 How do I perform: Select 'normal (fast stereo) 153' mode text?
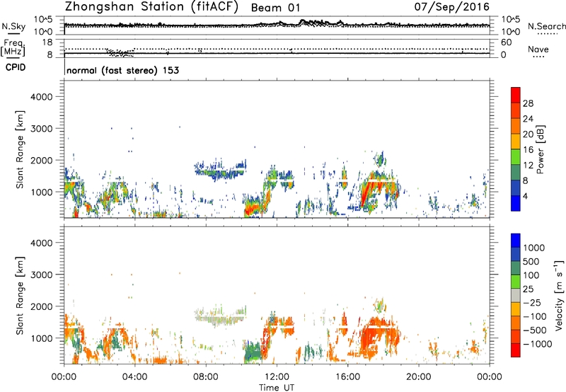coord(122,70)
